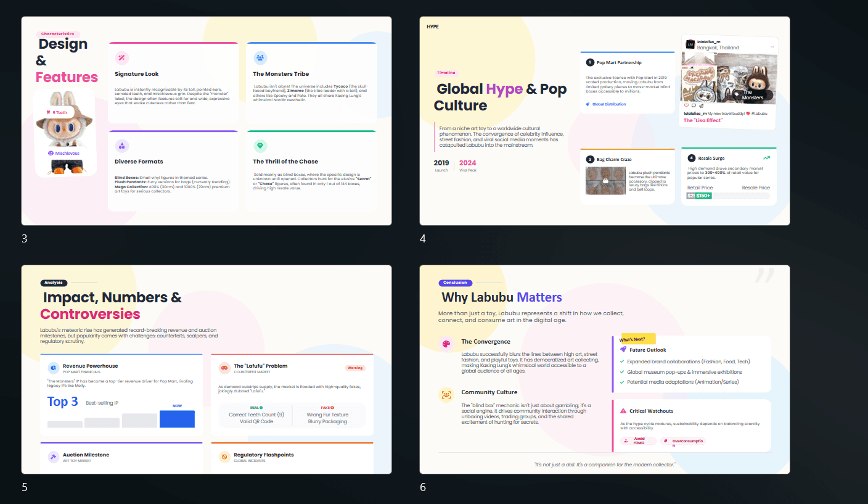Click the "Best-selling IP" label
868x504 pixels.
(x=102, y=403)
